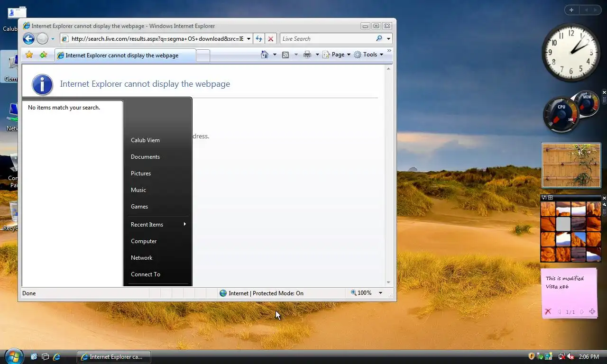Close the CPU meter gadget
The height and width of the screenshot is (364, 607).
coord(604,92)
